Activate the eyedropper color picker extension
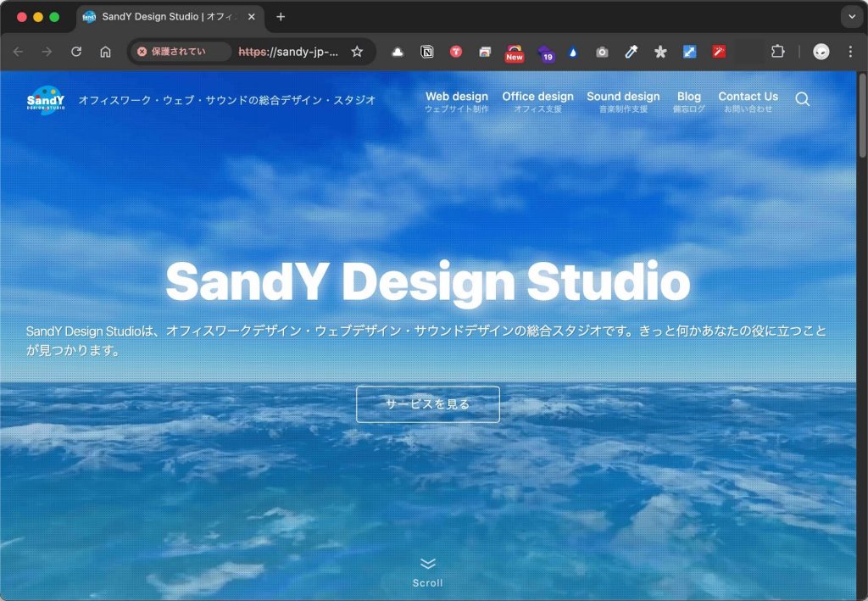The height and width of the screenshot is (601, 868). click(631, 52)
